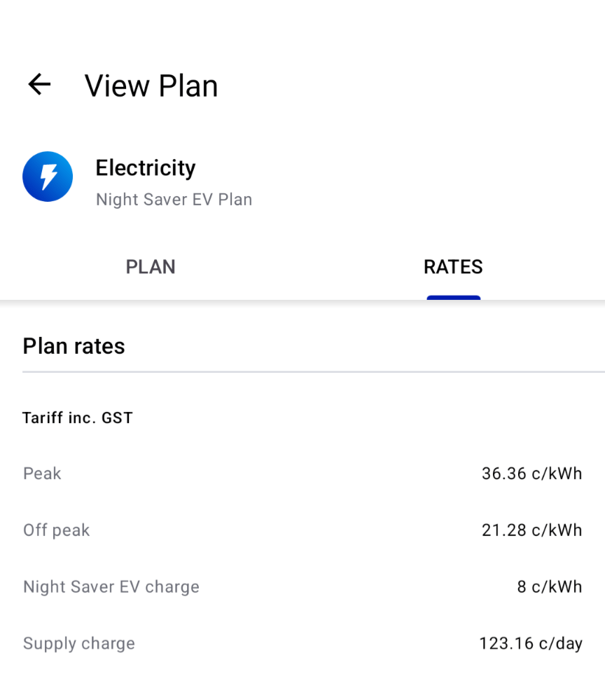Click the blue indicator under RATES tab

454,298
